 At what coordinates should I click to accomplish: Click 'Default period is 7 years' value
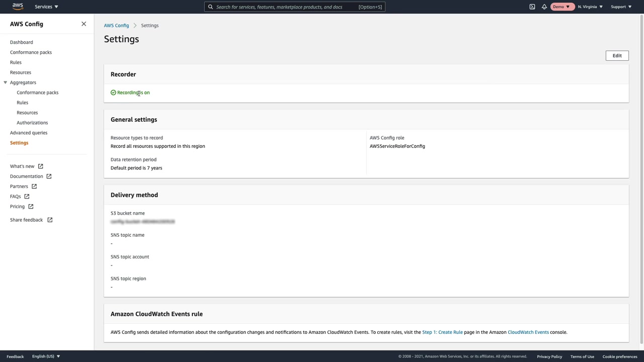[136, 168]
